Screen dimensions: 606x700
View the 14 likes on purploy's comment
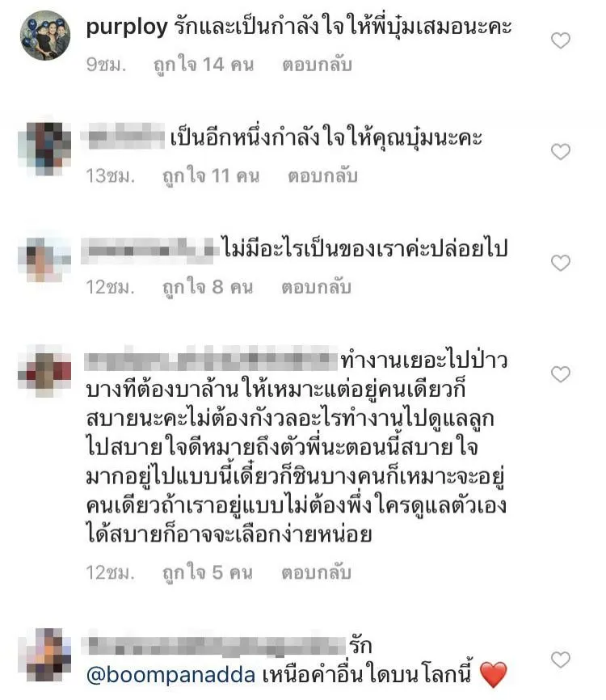[x=204, y=65]
